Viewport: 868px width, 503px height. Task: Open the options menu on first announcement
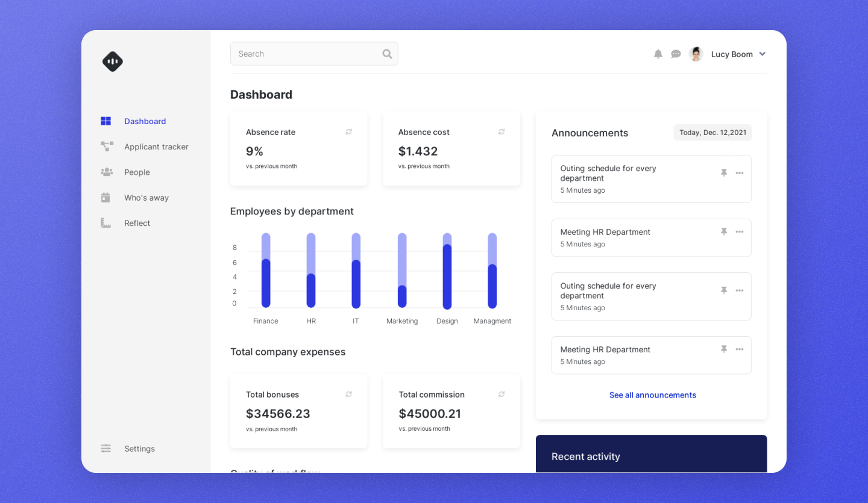click(x=740, y=172)
